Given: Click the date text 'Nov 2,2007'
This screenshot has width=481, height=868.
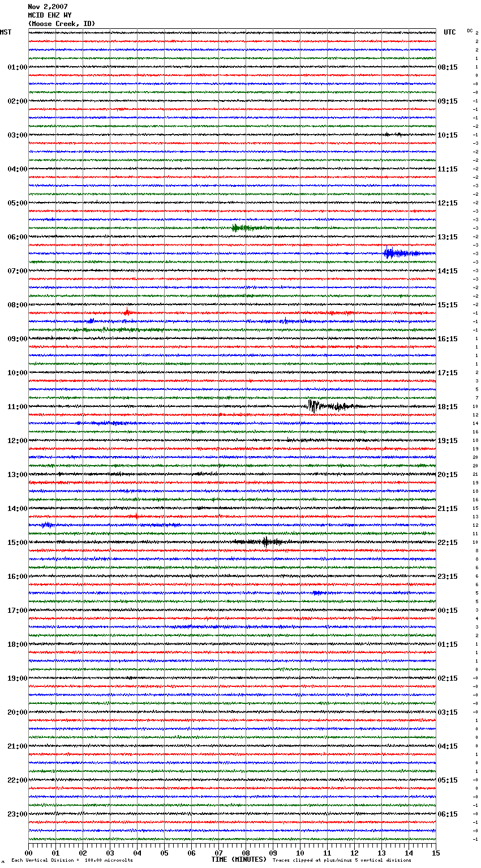Looking at the screenshot, I should 48,7.
